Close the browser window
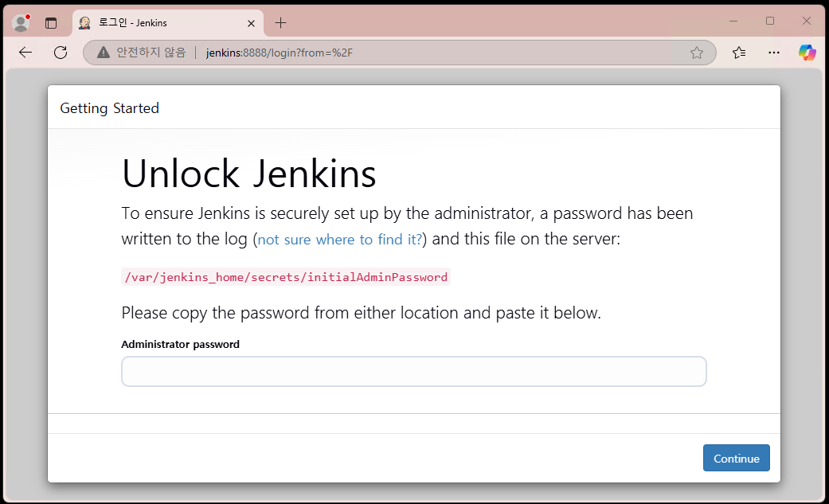 [x=806, y=21]
